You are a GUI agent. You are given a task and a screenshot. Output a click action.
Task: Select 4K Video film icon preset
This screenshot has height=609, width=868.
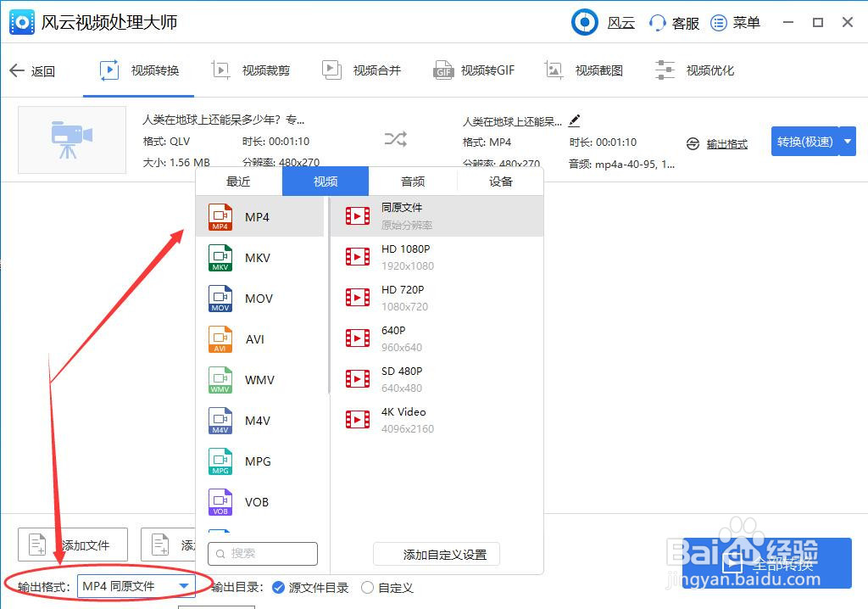coord(358,420)
